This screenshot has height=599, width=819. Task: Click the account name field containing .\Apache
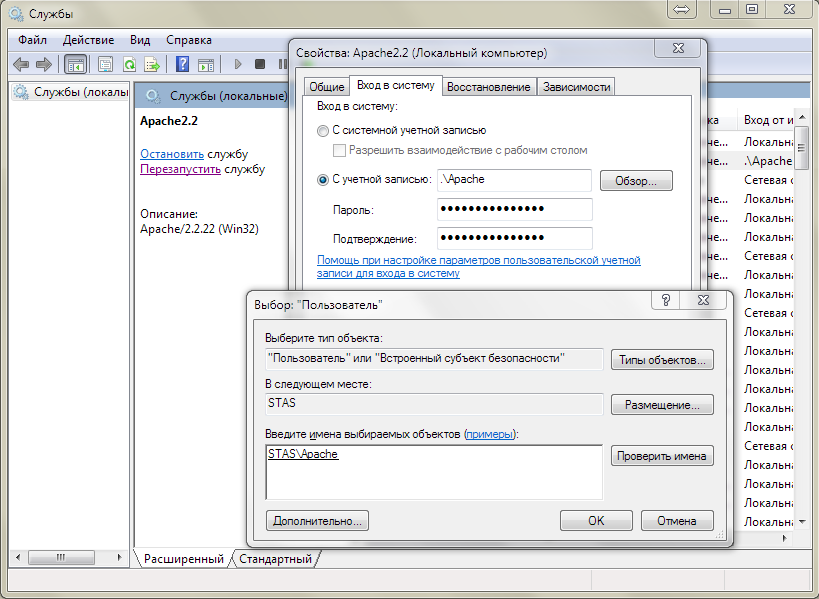coord(514,180)
